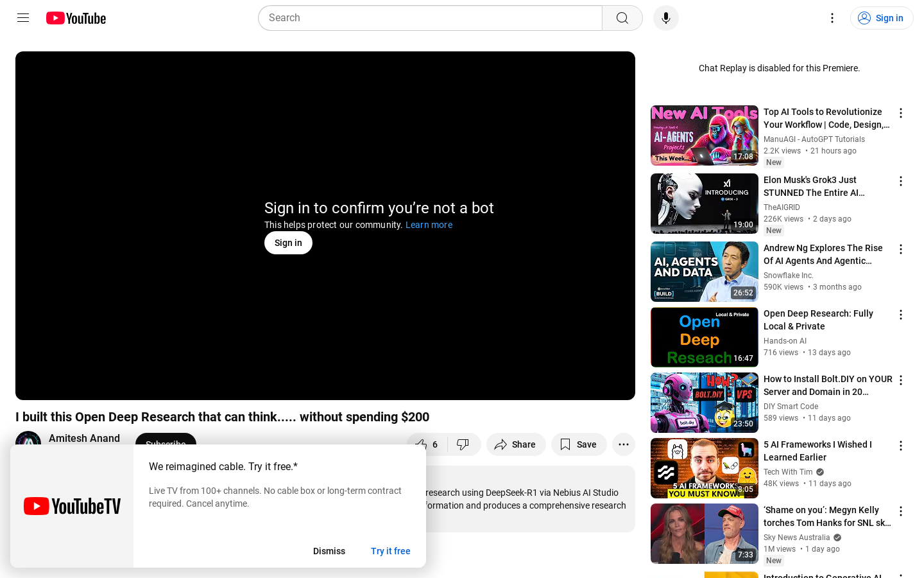924x578 pixels.
Task: Open title 'Elon Musk's Grok3 Just STUNNED'
Action: (814, 186)
